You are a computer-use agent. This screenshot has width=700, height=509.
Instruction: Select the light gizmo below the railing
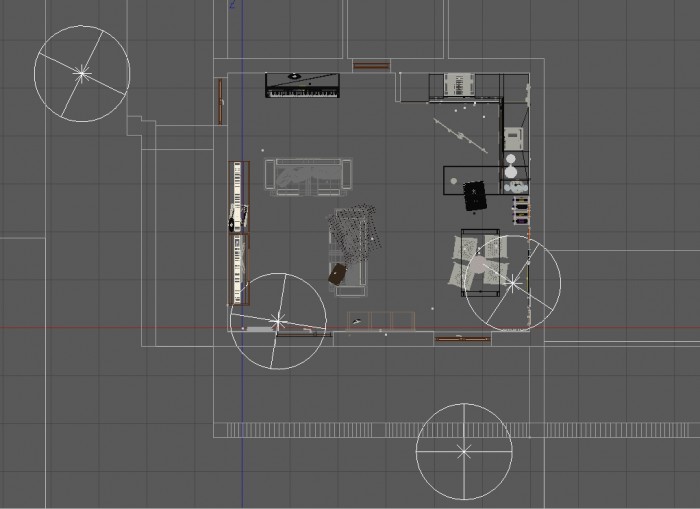click(x=464, y=452)
